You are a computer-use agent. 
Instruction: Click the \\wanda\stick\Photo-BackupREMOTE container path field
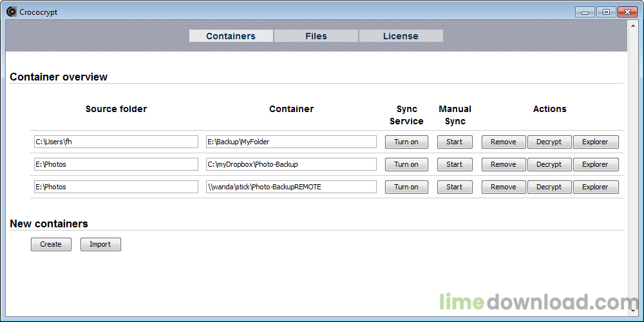291,187
